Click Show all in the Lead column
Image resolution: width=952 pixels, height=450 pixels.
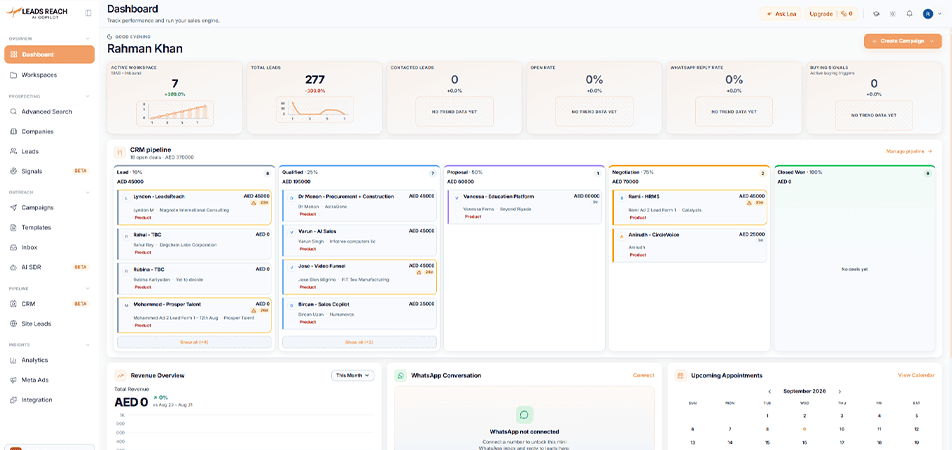(x=194, y=343)
